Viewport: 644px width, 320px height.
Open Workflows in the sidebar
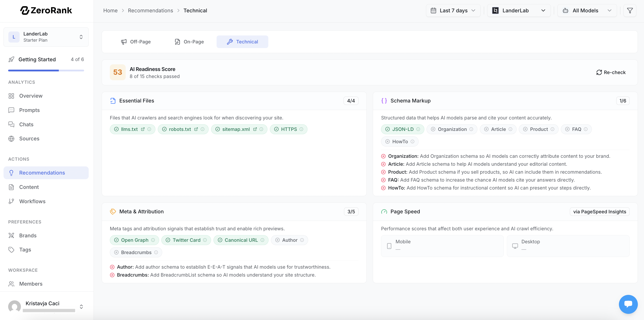(x=46, y=201)
